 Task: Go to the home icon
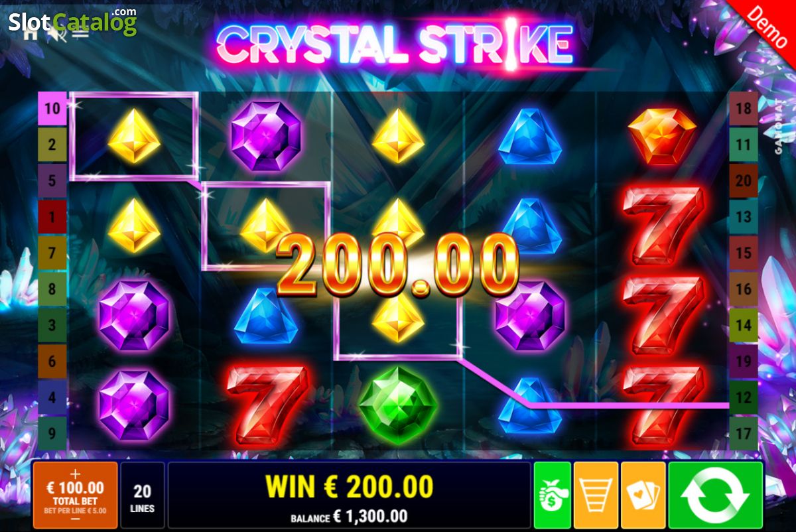tap(31, 33)
